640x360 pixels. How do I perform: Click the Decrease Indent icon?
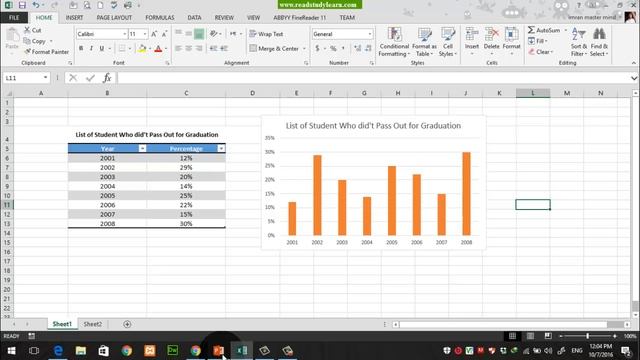213,49
